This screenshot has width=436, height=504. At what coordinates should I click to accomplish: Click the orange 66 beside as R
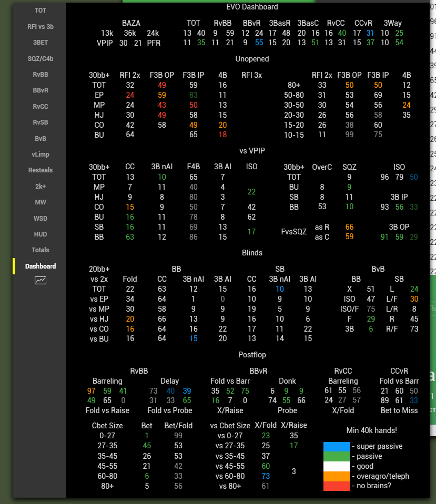tap(349, 227)
